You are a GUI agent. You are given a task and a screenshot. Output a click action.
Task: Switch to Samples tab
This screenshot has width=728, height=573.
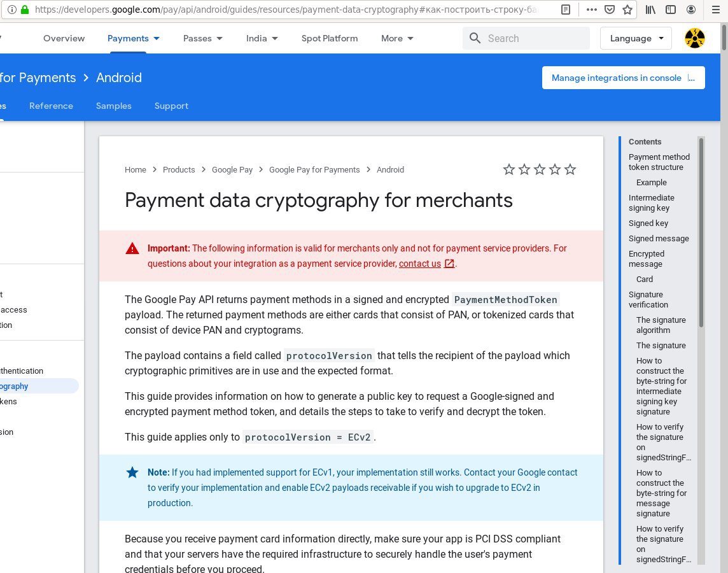(x=114, y=106)
